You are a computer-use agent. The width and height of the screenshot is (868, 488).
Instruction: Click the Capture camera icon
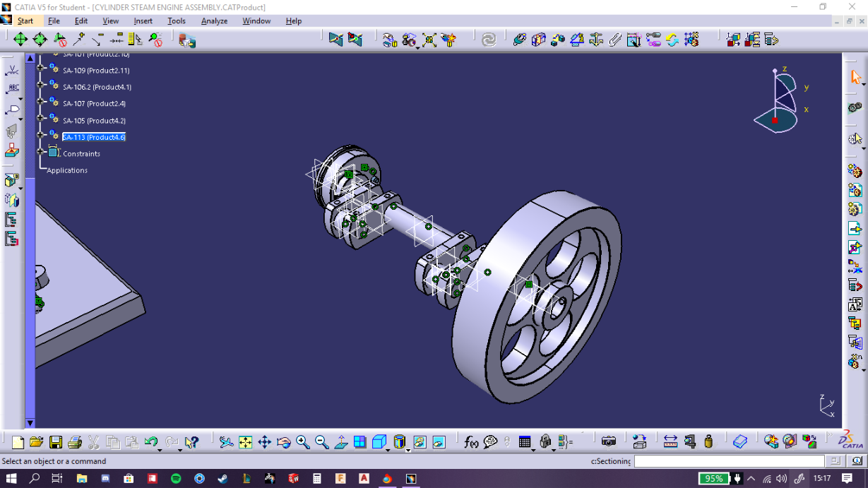pos(609,442)
